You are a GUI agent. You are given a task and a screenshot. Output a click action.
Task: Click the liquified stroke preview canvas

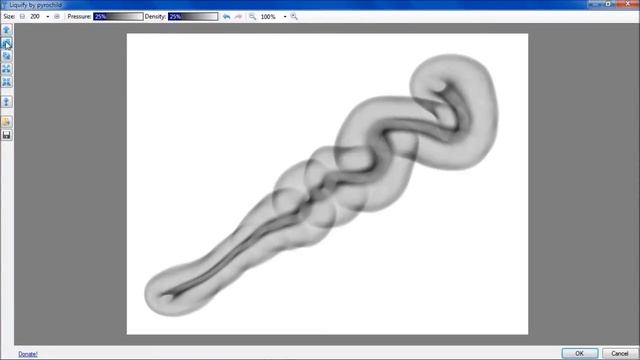[x=327, y=184]
